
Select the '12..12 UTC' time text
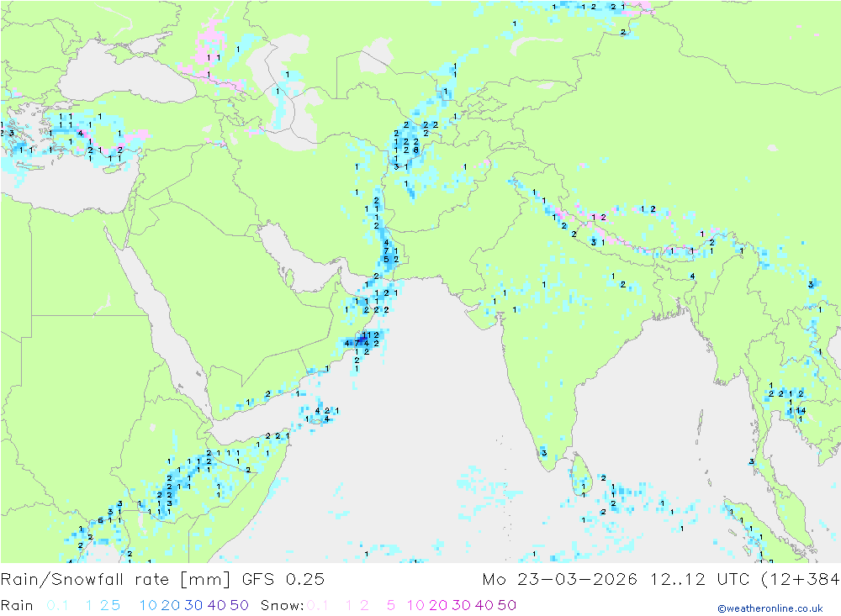701,580
